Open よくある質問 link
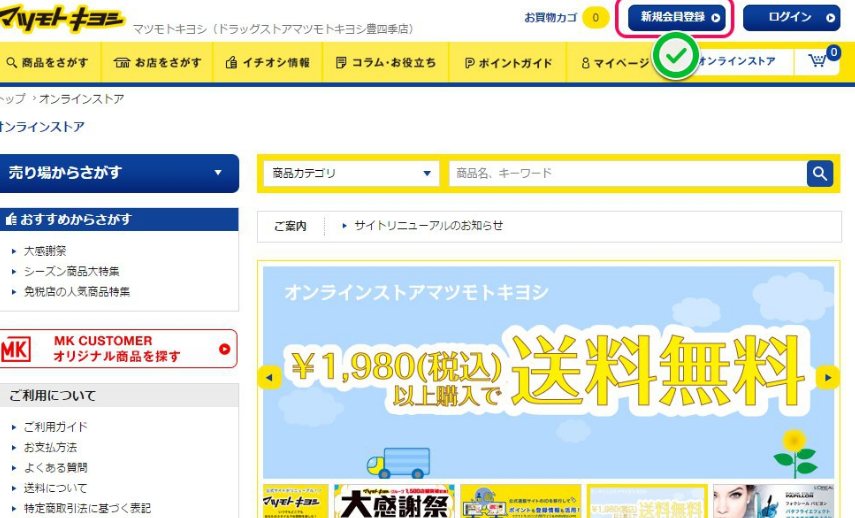This screenshot has height=518, width=855. point(55,467)
